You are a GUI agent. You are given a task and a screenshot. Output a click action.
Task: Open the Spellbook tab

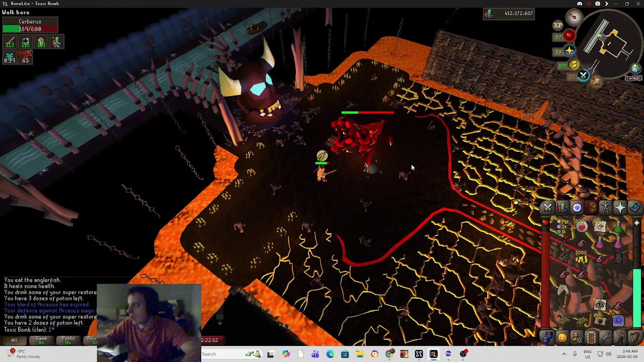pyautogui.click(x=634, y=208)
